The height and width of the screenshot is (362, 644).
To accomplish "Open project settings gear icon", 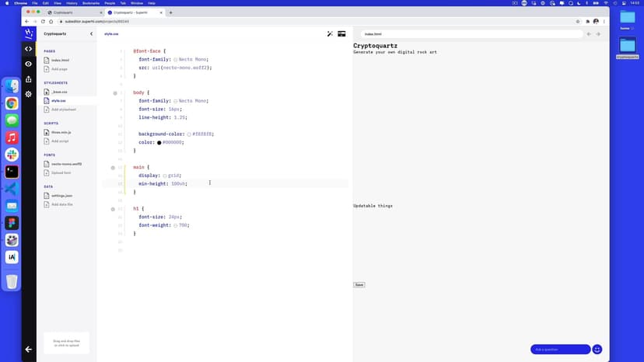I will click(29, 94).
